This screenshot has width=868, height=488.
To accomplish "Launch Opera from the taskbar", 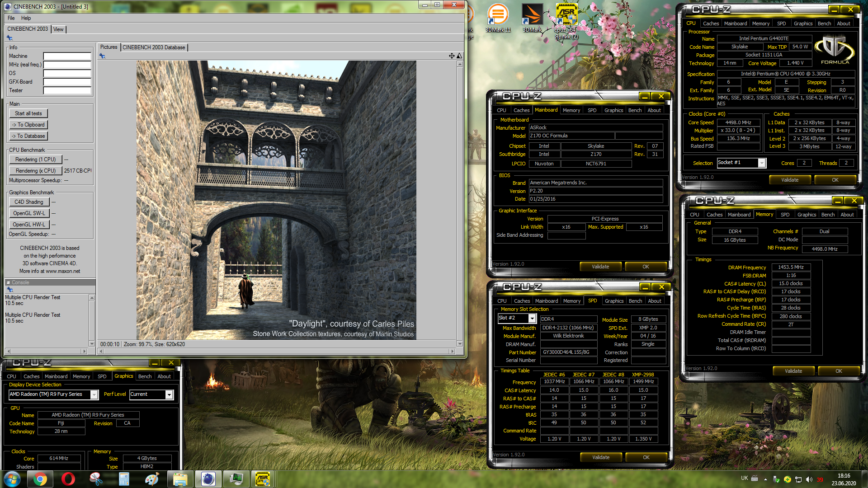I will coord(68,479).
